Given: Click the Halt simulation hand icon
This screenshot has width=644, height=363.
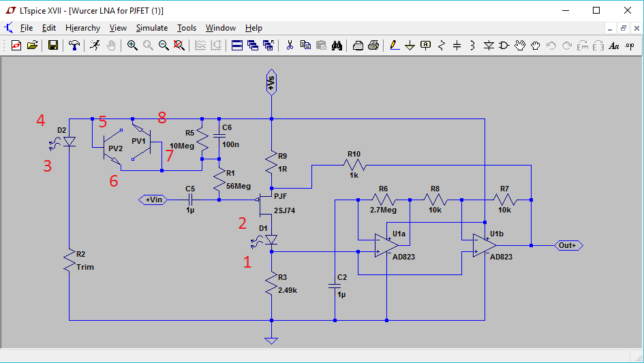Looking at the screenshot, I should [111, 45].
